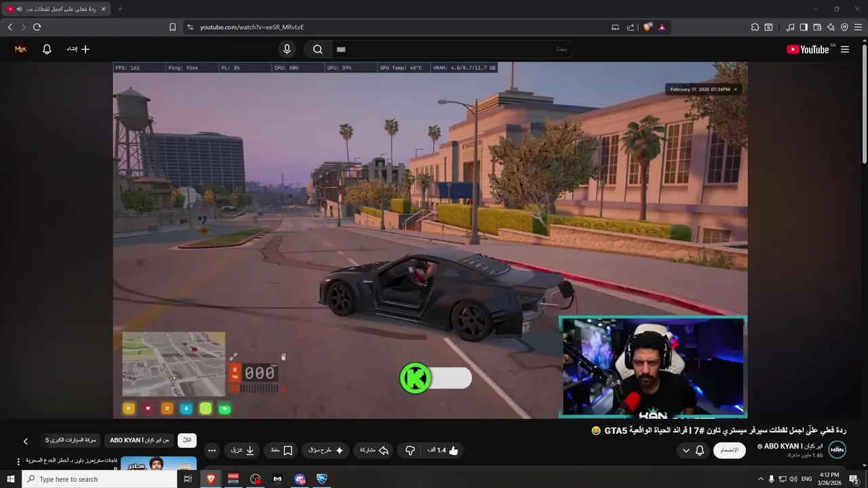This screenshot has height=488, width=868.
Task: Open Brave Shields lion icon
Action: [x=648, y=27]
